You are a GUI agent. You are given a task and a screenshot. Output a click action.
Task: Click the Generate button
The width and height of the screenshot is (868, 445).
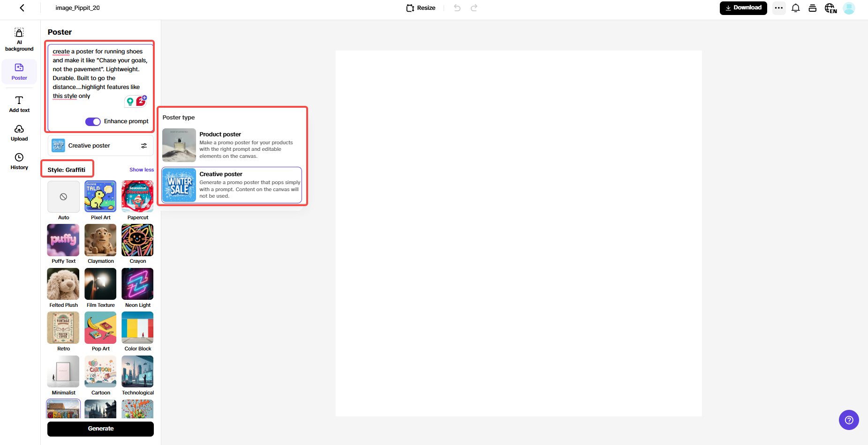(x=100, y=429)
